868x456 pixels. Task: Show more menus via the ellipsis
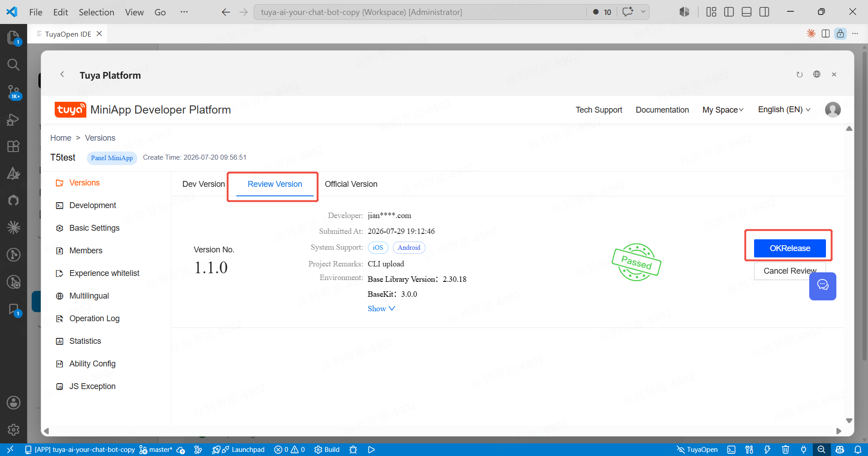(184, 12)
